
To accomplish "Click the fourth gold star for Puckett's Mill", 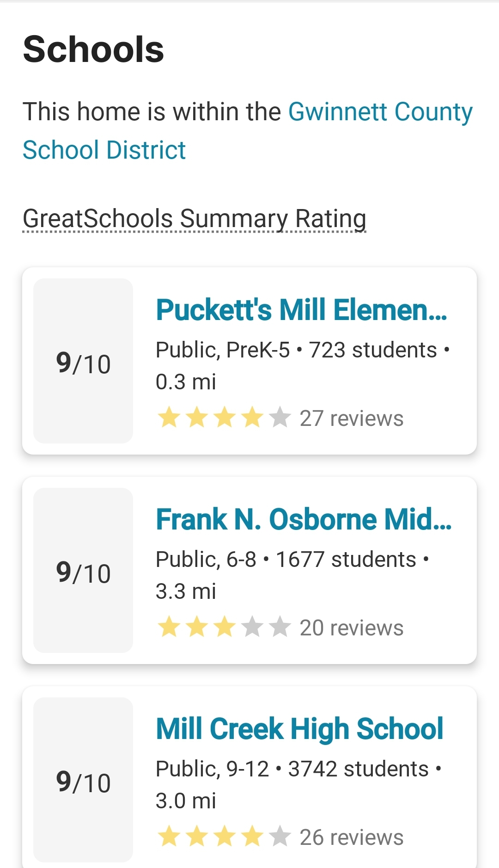I will 252,418.
